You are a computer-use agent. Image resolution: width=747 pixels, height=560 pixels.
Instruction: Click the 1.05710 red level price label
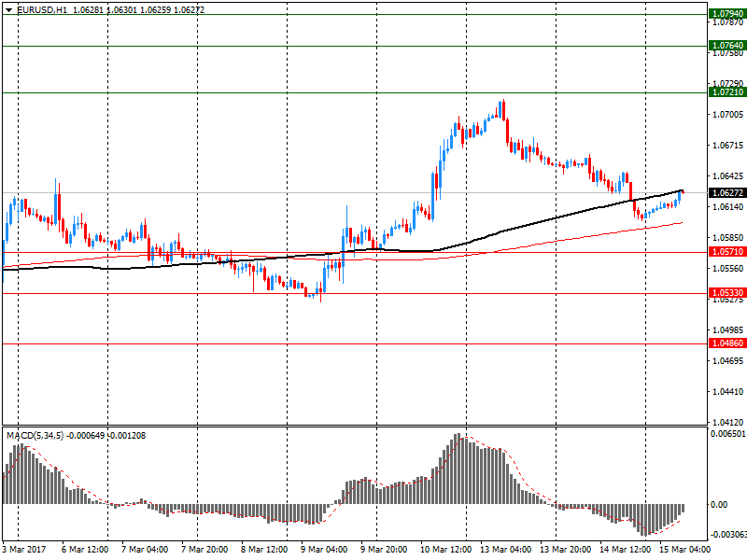[727, 251]
